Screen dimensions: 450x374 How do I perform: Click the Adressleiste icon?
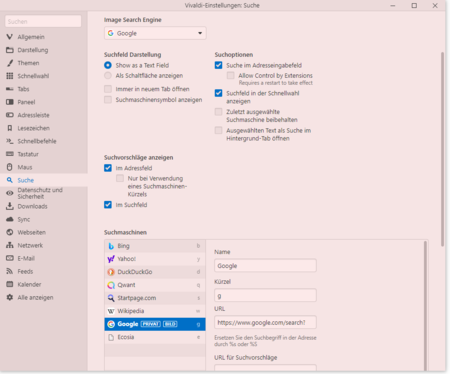pyautogui.click(x=10, y=115)
